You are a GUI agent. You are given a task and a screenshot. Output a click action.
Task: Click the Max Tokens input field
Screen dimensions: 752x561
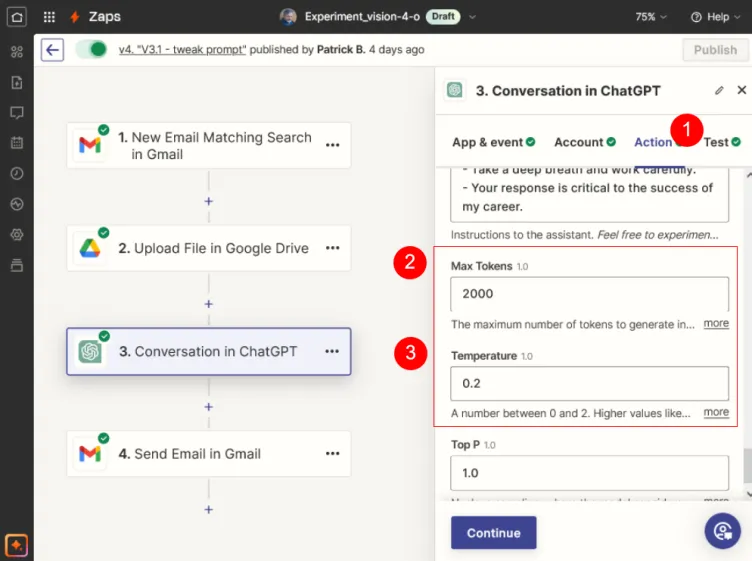589,294
